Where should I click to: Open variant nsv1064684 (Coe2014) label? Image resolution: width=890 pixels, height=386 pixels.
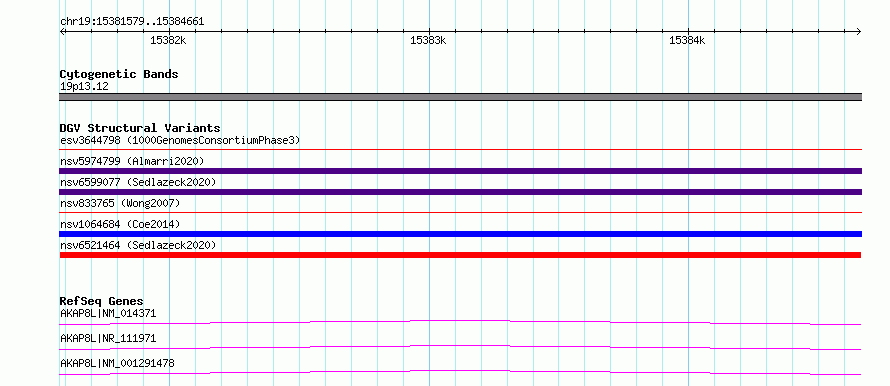(120, 224)
